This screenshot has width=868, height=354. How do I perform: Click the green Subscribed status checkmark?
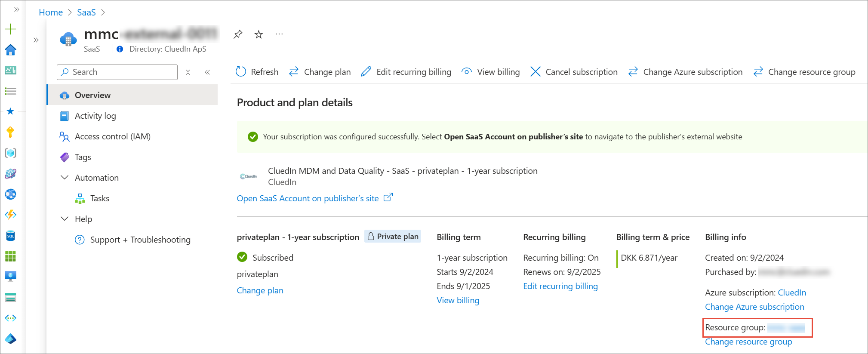[242, 257]
